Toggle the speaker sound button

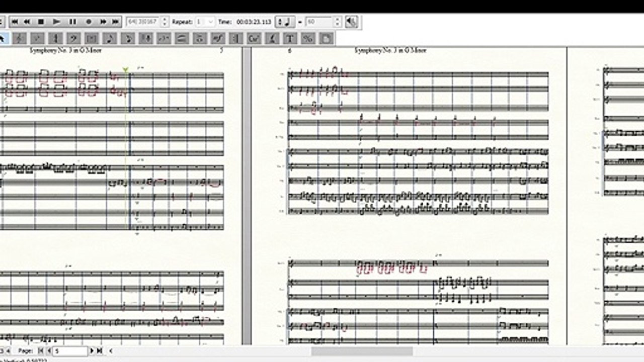pyautogui.click(x=352, y=22)
